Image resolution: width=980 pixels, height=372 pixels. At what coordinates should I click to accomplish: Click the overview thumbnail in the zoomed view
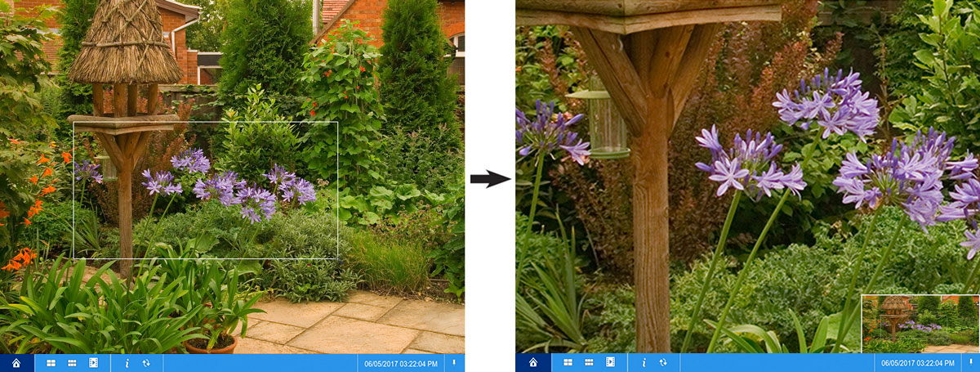tap(920, 324)
